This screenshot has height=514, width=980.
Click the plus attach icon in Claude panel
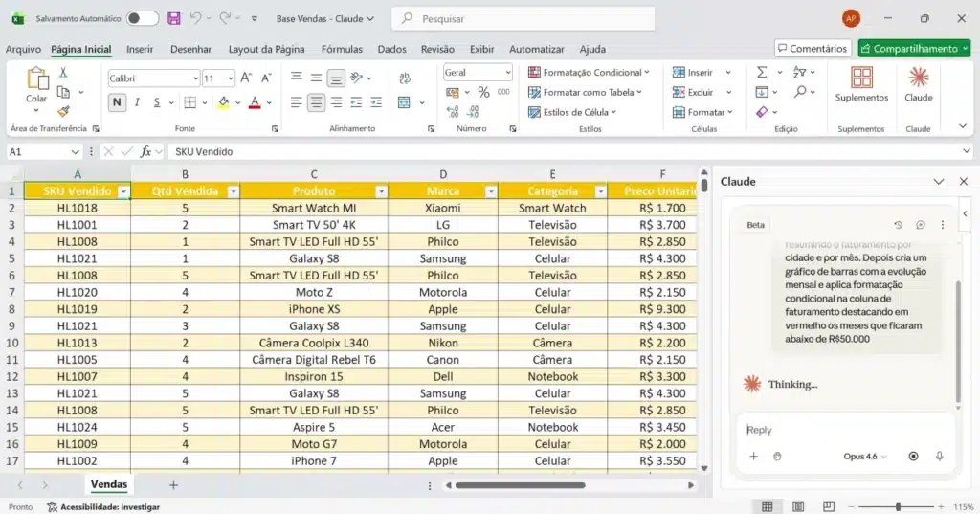(x=754, y=457)
